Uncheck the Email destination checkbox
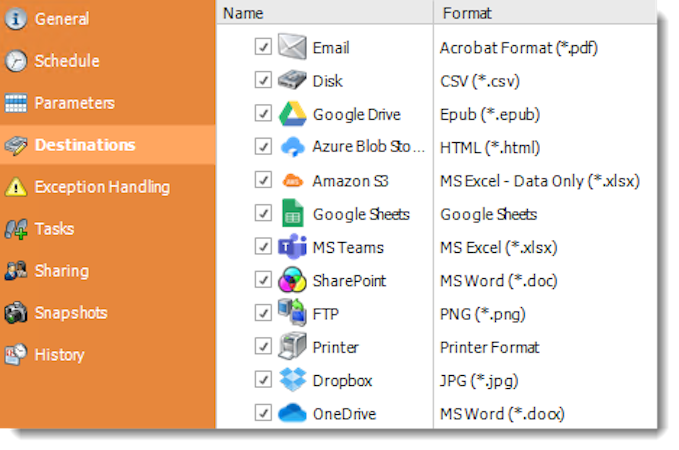 pos(263,47)
